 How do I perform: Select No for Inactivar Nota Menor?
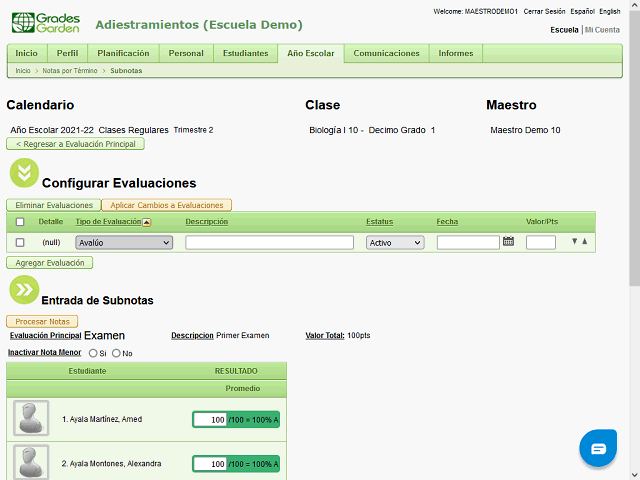(x=116, y=353)
